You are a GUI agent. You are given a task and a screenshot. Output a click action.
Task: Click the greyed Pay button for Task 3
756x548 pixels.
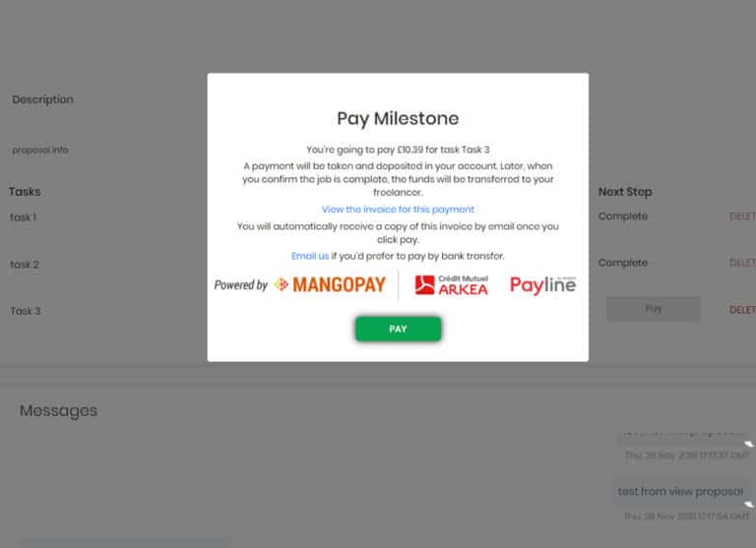(654, 309)
